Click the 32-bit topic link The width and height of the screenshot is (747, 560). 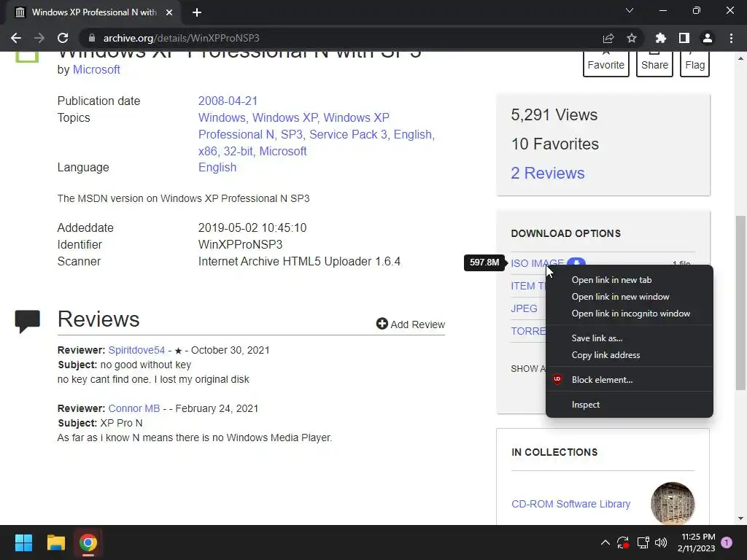click(239, 151)
